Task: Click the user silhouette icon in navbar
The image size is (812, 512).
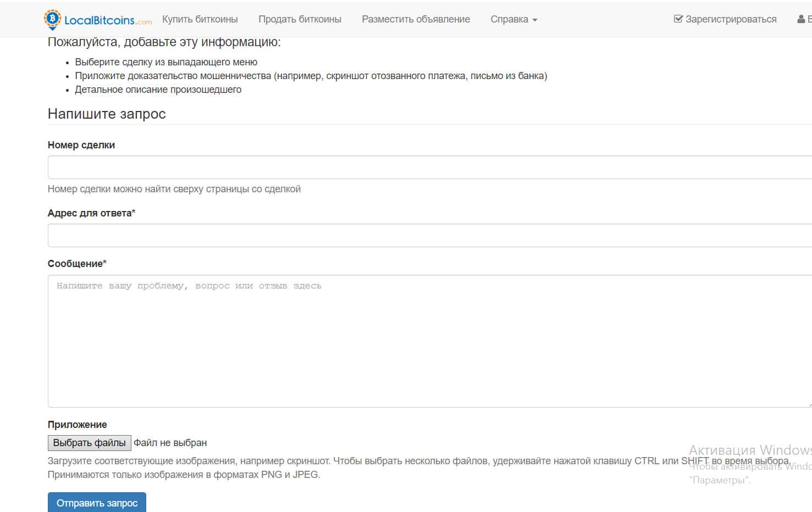Action: pyautogui.click(x=801, y=19)
